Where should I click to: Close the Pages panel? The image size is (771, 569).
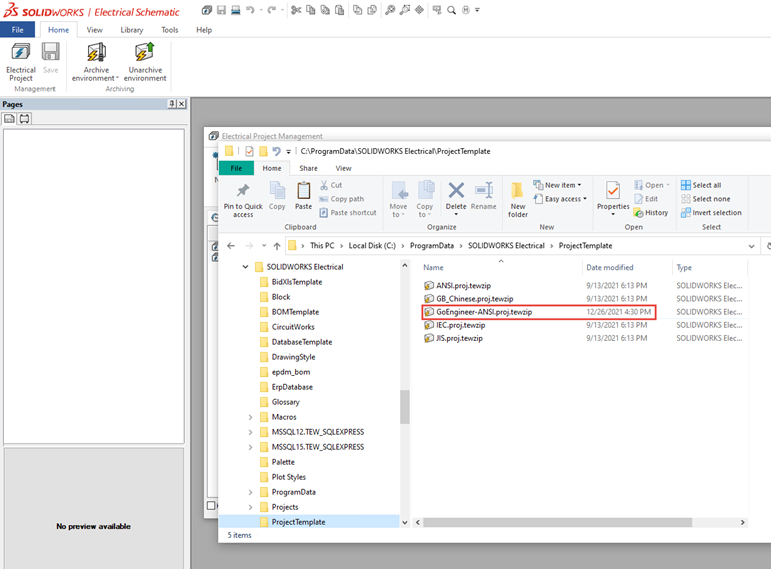coord(181,104)
